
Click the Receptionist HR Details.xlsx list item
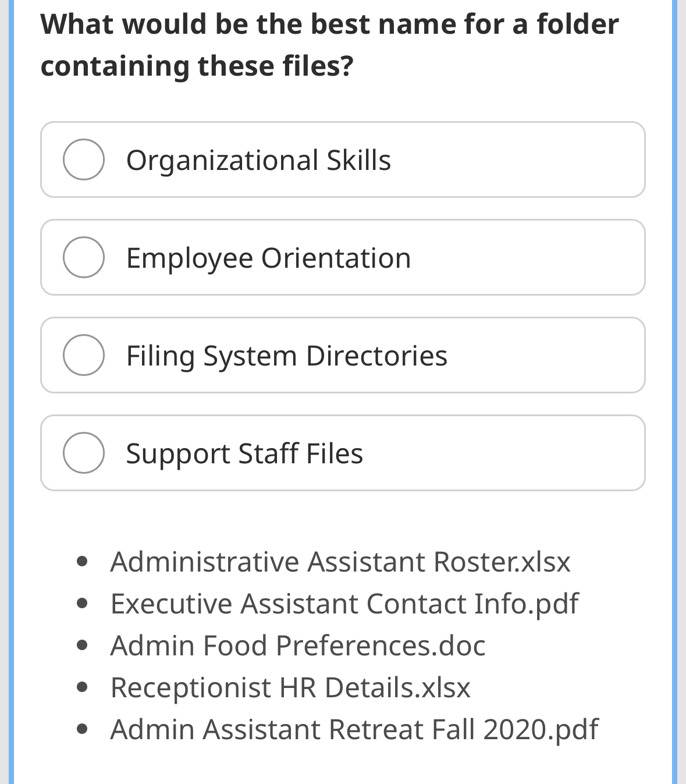[x=290, y=687]
